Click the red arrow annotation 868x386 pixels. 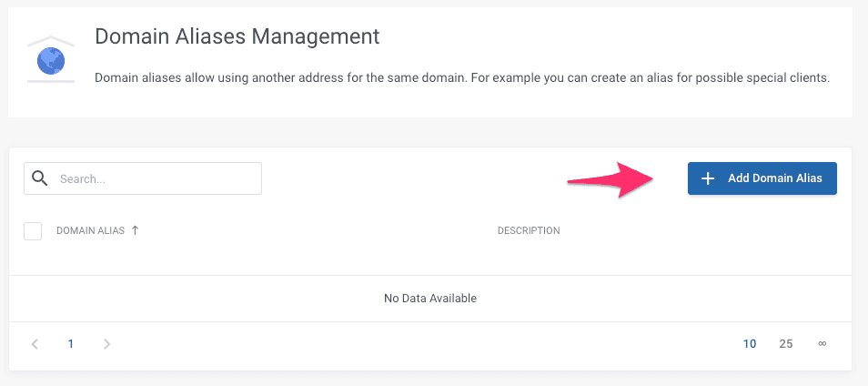pyautogui.click(x=616, y=178)
